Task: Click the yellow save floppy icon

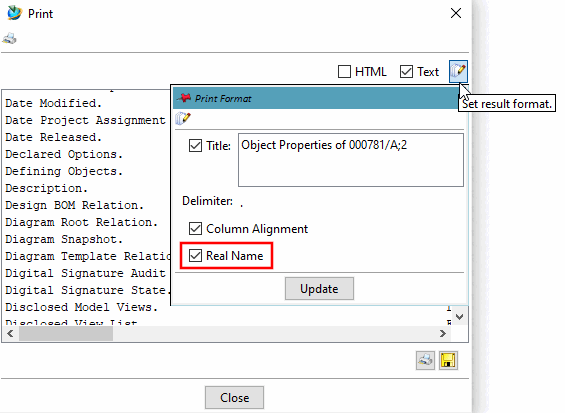Action: point(448,360)
